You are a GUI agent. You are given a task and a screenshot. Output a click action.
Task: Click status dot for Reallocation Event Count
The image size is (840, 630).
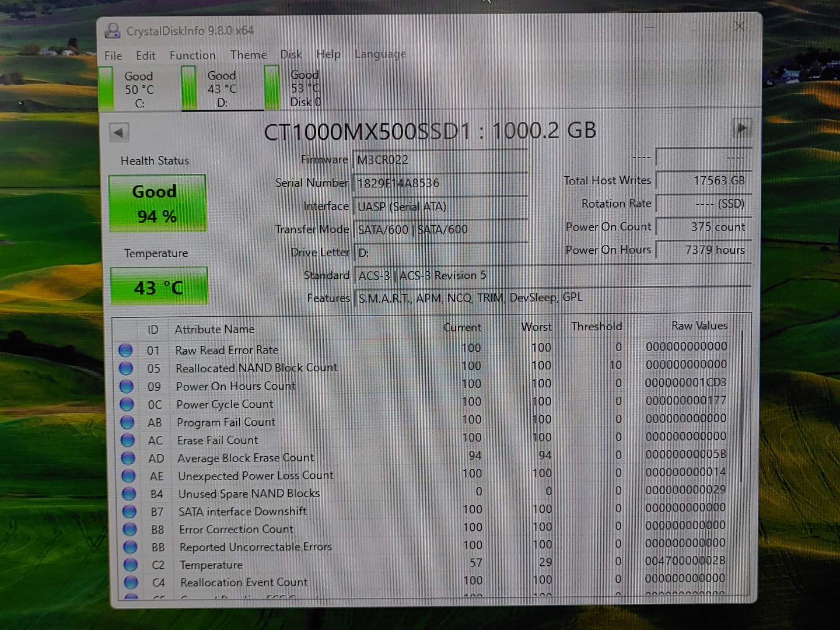[x=131, y=582]
